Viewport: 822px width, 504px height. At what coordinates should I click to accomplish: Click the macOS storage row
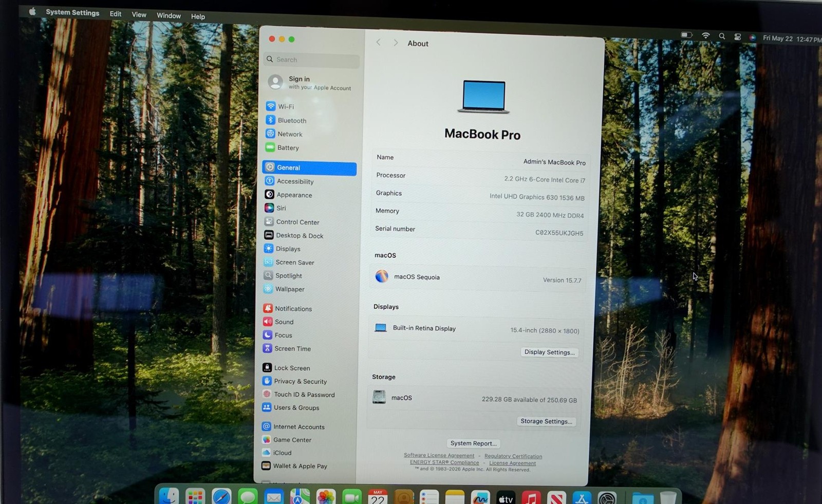475,398
